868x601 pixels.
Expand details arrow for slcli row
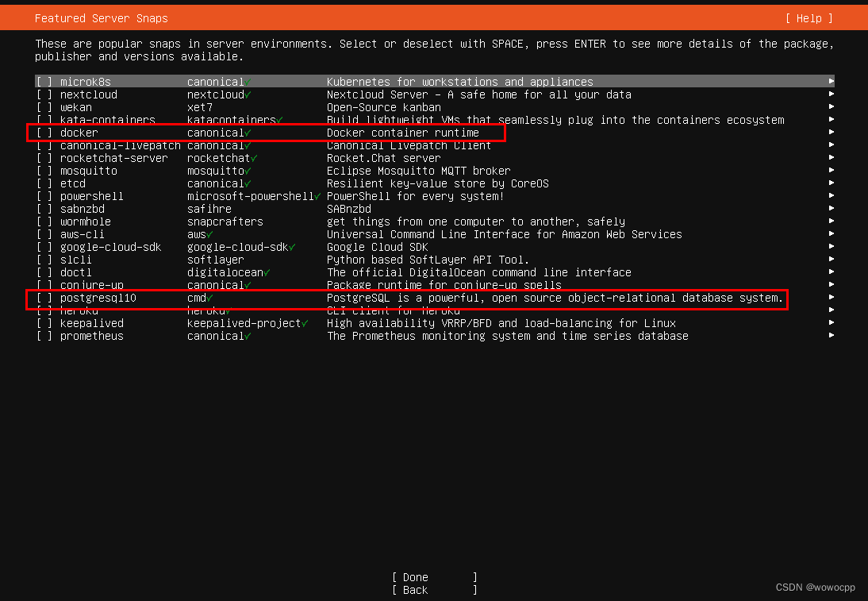click(x=831, y=260)
